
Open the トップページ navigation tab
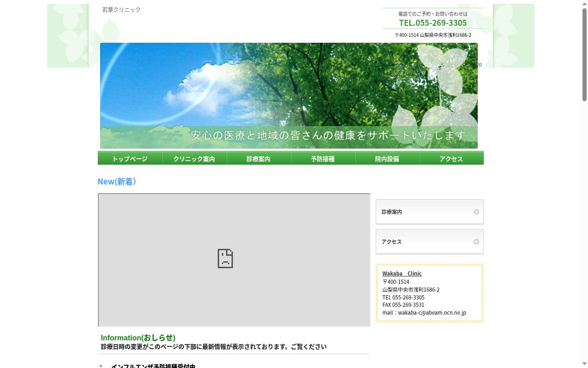coord(130,158)
